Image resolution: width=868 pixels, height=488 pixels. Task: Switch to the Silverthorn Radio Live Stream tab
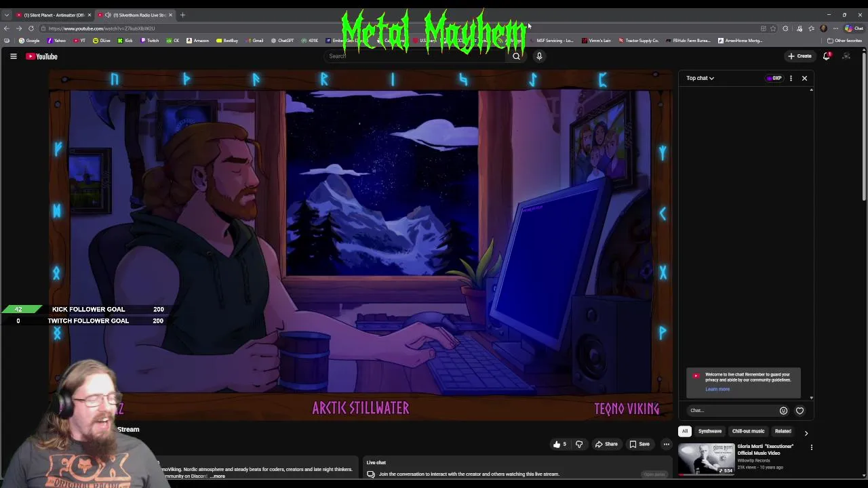pyautogui.click(x=134, y=15)
